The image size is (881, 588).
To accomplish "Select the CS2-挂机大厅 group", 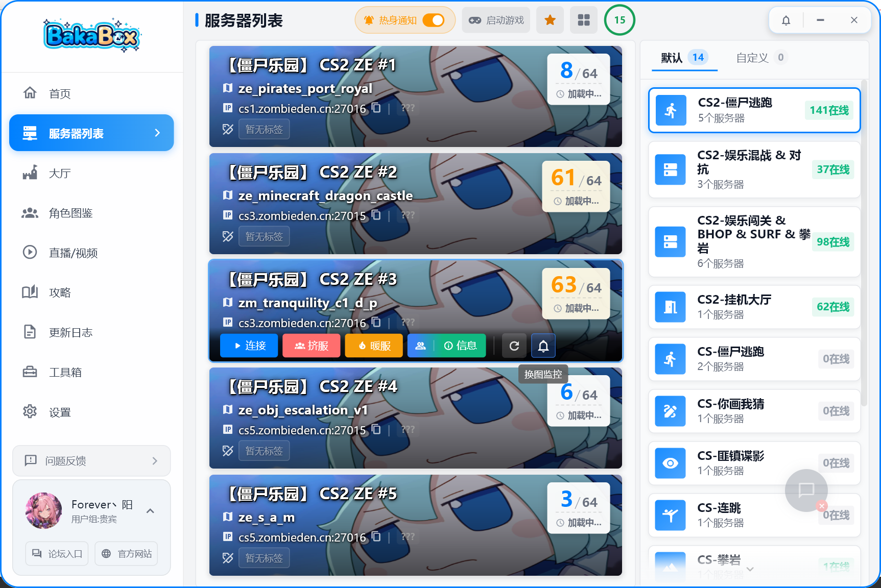I will [x=754, y=307].
